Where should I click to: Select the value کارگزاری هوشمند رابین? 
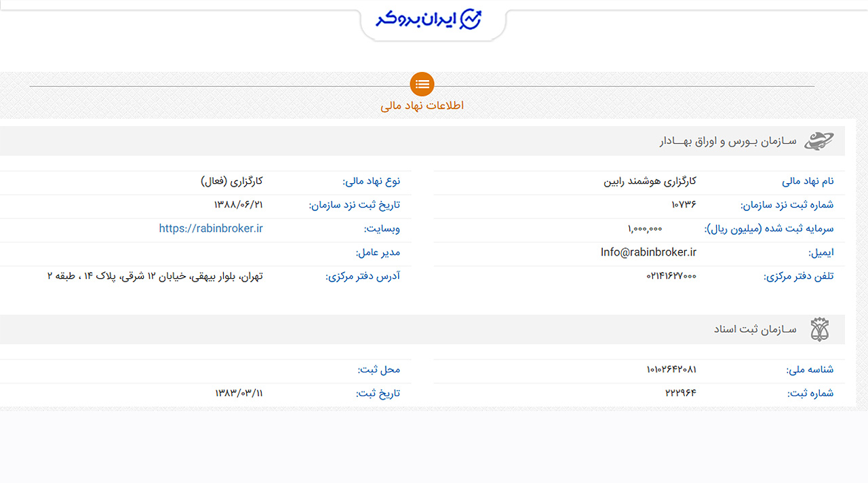point(650,182)
